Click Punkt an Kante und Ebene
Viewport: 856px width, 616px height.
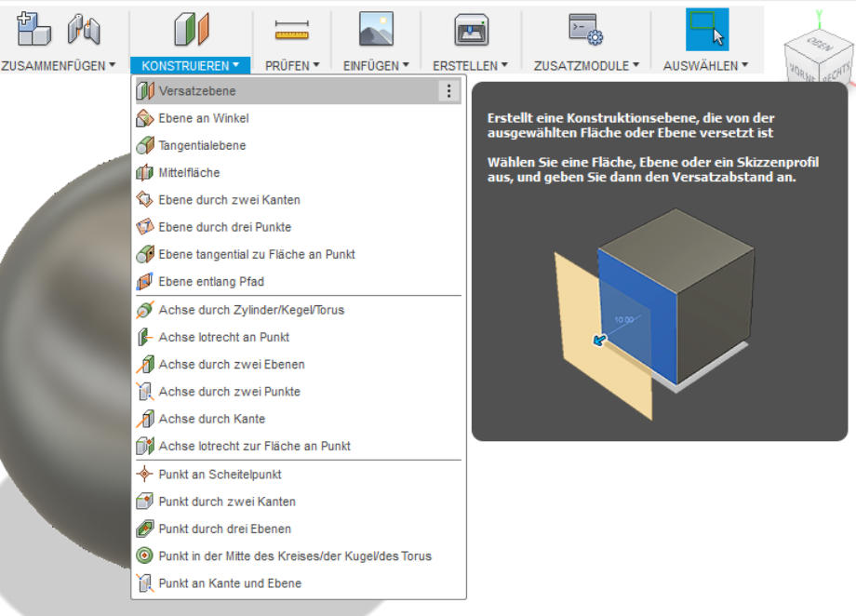point(298,583)
